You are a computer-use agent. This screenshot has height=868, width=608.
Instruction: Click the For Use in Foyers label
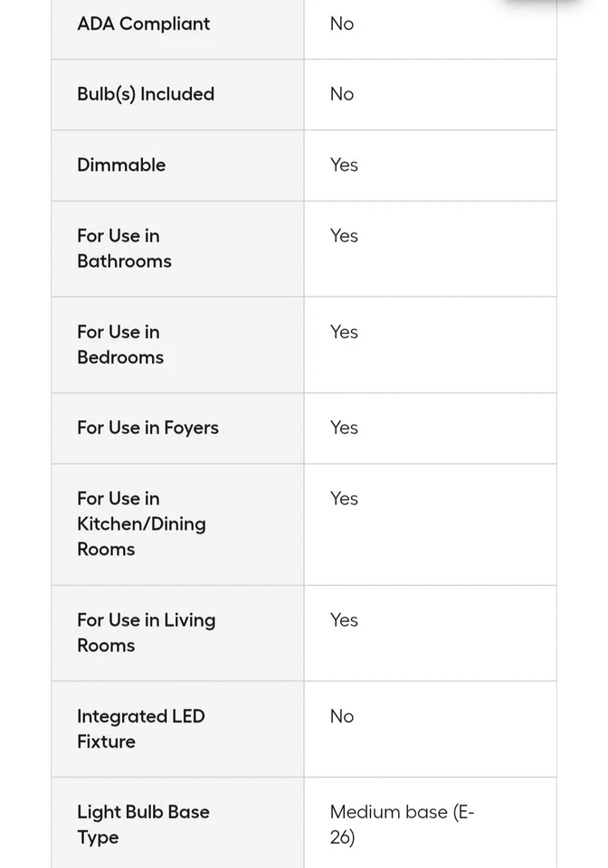[147, 428]
